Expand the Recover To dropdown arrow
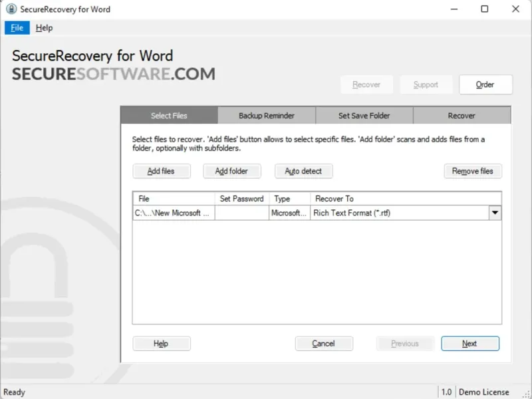The height and width of the screenshot is (399, 532). tap(495, 213)
